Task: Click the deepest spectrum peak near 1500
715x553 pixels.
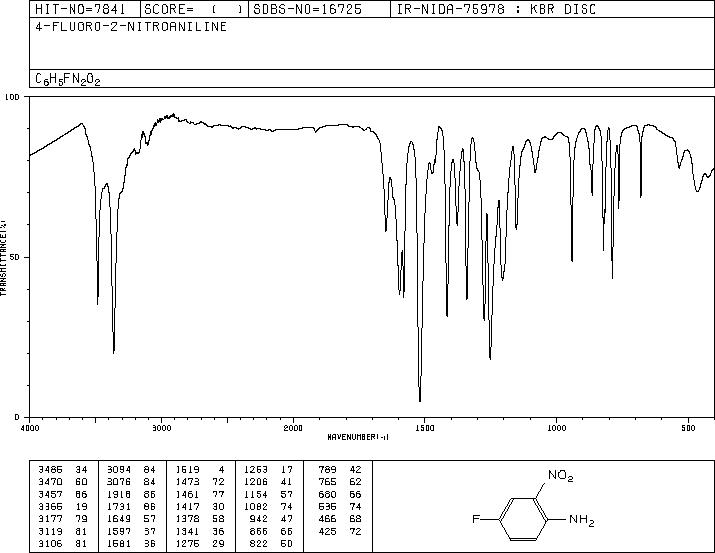Action: [420, 400]
